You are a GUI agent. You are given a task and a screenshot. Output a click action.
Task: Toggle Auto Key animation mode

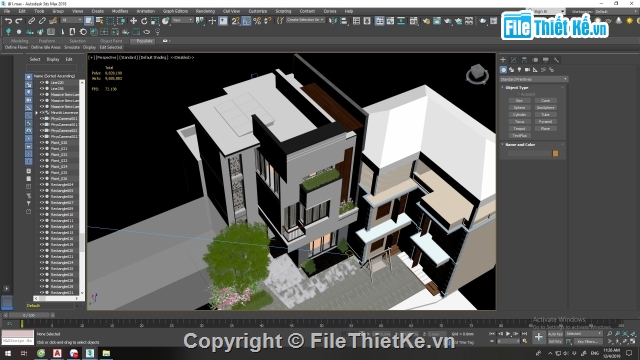[x=555, y=334]
